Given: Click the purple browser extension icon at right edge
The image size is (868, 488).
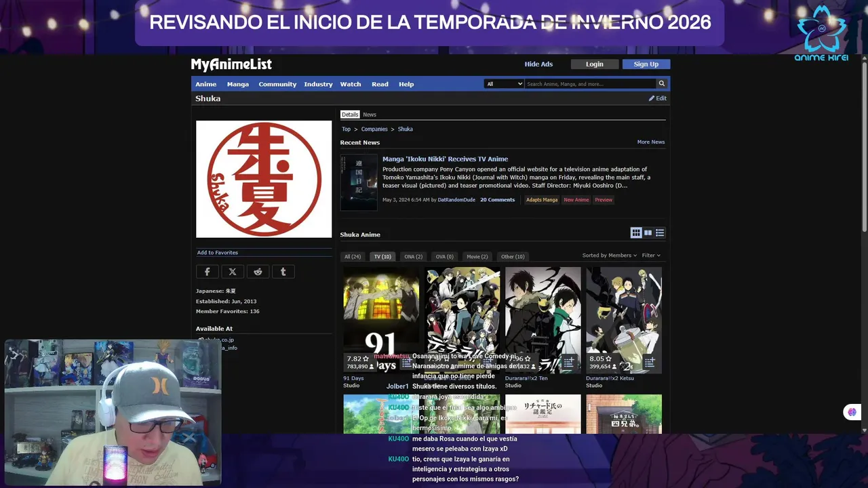Looking at the screenshot, I should tap(852, 412).
